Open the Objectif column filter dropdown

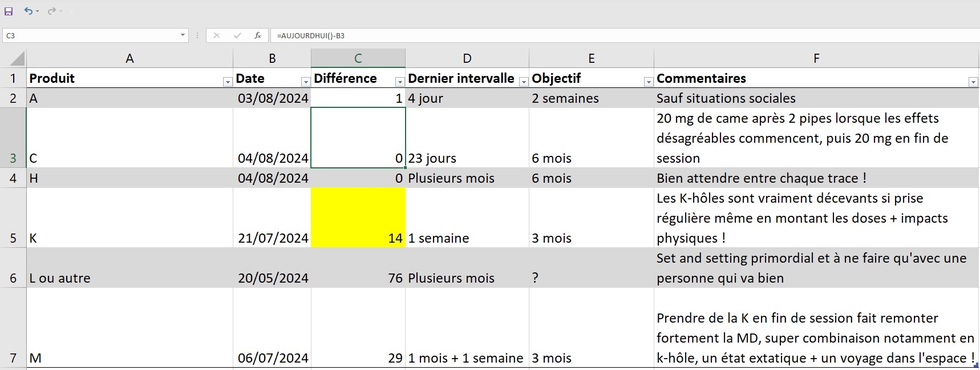click(x=649, y=82)
